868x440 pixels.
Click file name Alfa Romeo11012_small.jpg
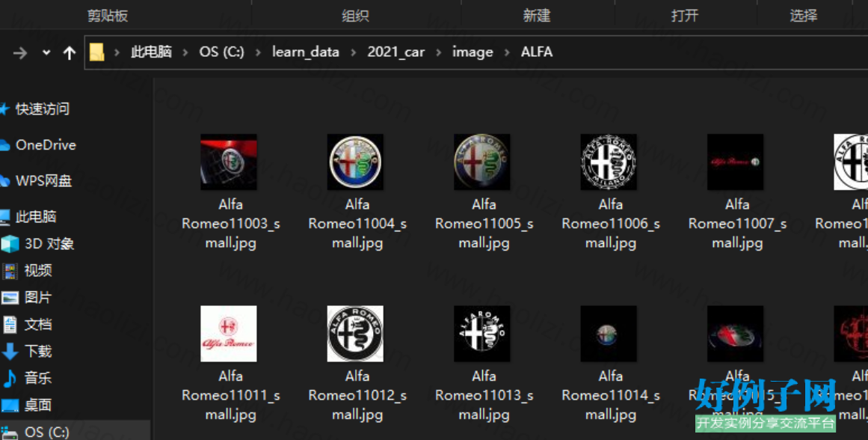pyautogui.click(x=357, y=396)
